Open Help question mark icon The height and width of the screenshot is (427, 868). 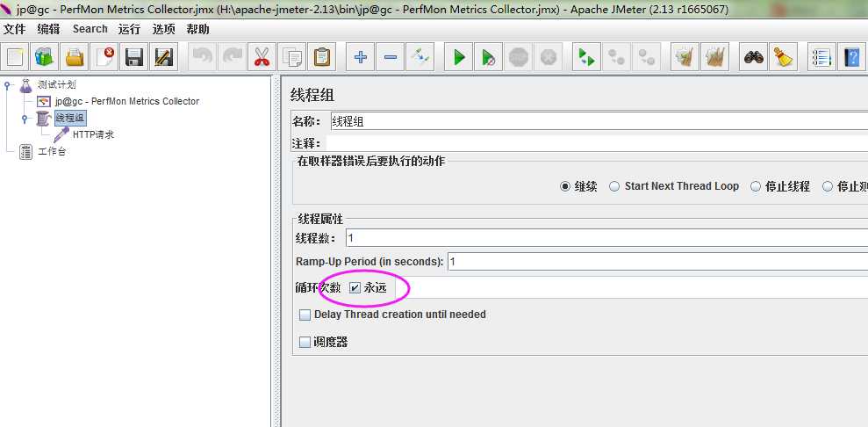coord(851,57)
